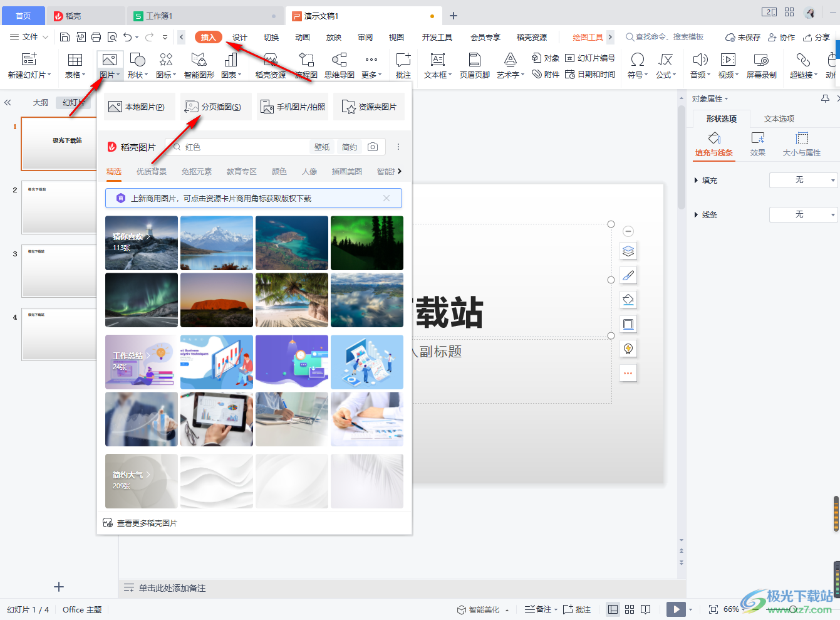Expand the Fill (填充) section triangle
This screenshot has width=840, height=620.
(696, 181)
